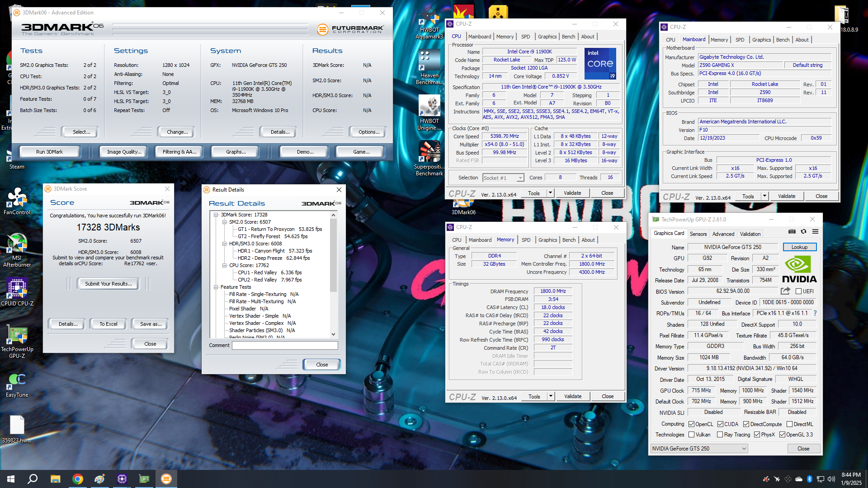Open GPU-Z hamburger menu icon
This screenshot has height=488, width=868.
[815, 232]
